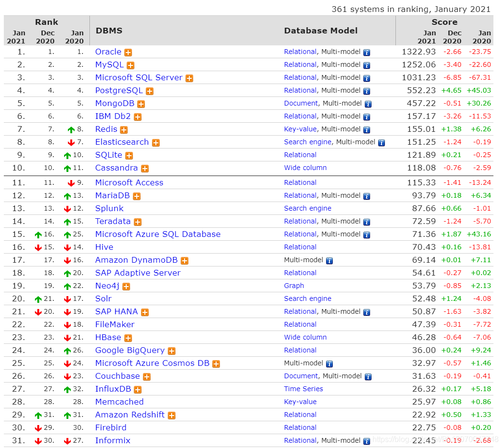The width and height of the screenshot is (503, 448).
Task: Click plus icon beside Microsoft SQL Server
Action: (189, 78)
